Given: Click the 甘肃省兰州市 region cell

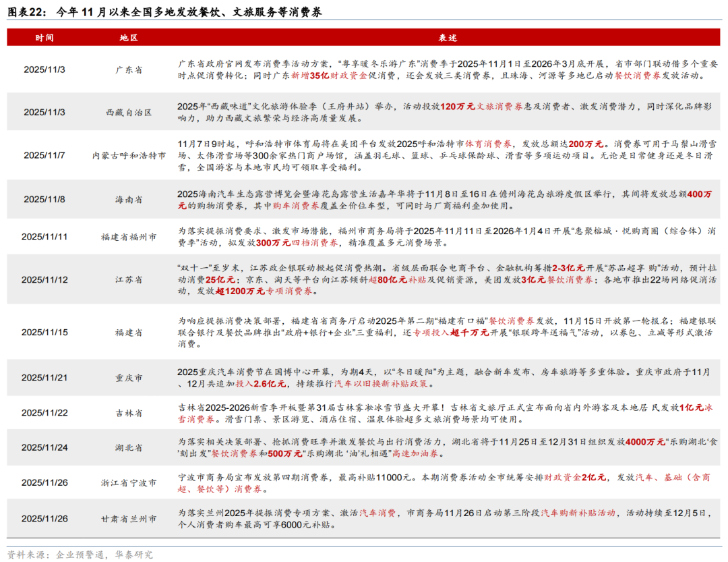Looking at the screenshot, I should coord(128,518).
